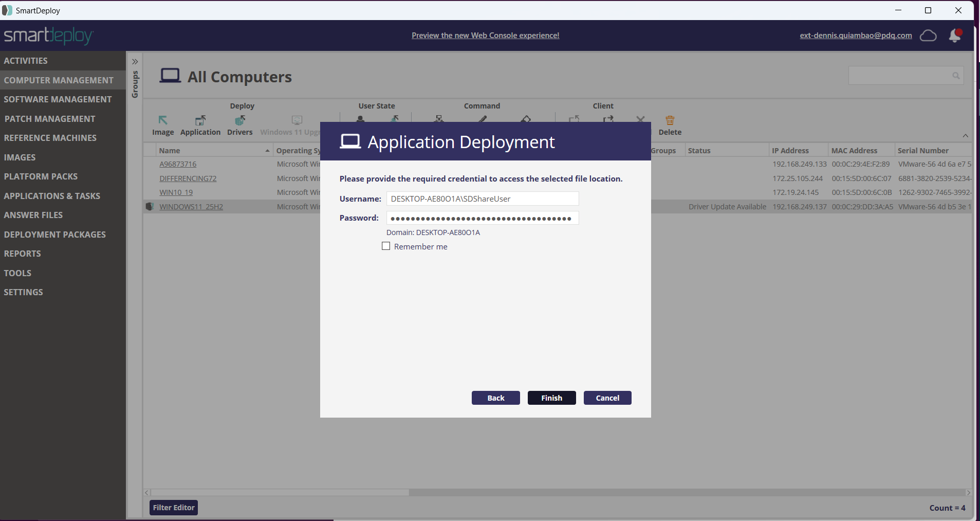Click the cloud status icon
This screenshot has width=980, height=521.
pos(928,35)
